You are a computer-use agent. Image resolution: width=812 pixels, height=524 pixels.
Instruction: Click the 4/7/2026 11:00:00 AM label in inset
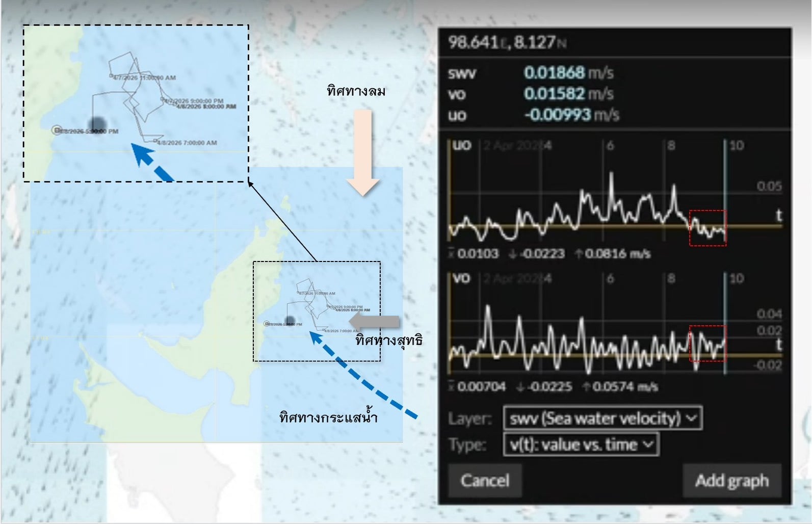(144, 78)
